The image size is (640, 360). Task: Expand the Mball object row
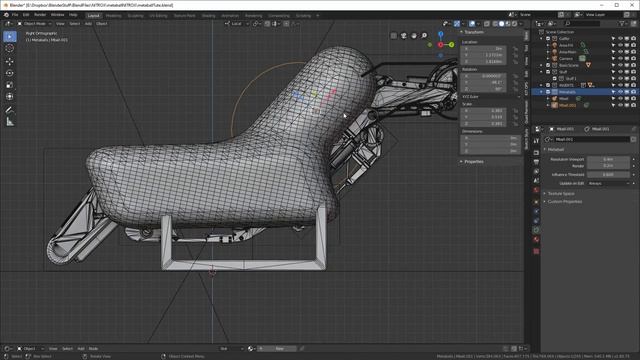click(548, 99)
